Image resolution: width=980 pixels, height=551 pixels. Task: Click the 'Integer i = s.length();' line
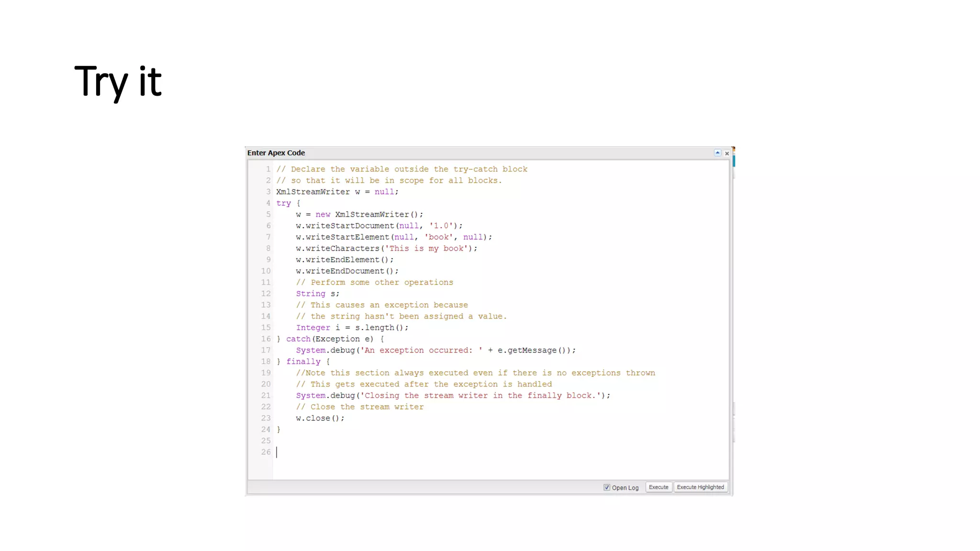point(352,328)
